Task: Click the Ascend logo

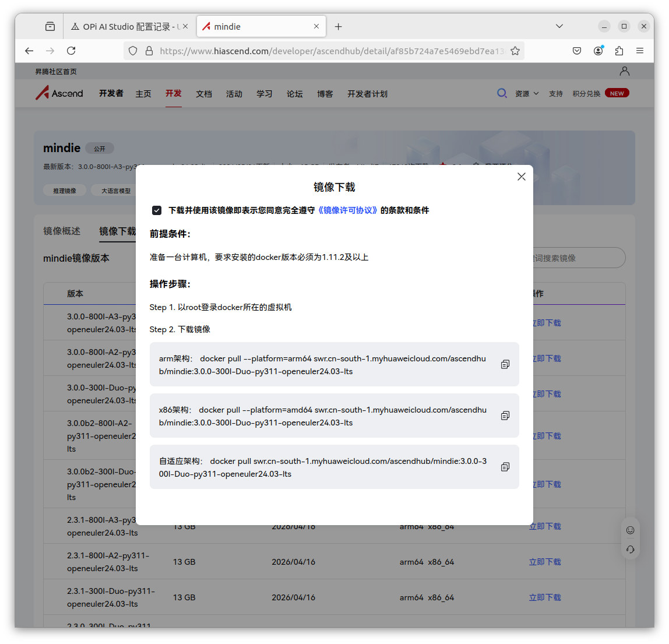Action: click(x=59, y=93)
